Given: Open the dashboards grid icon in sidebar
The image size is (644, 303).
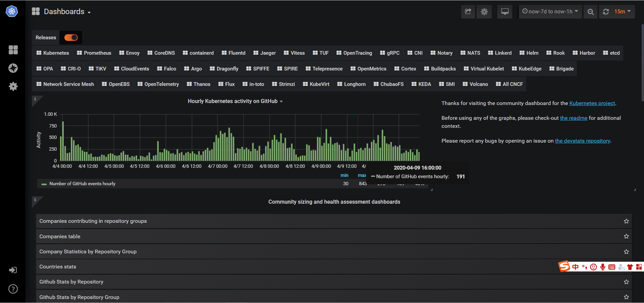Looking at the screenshot, I should tap(13, 50).
